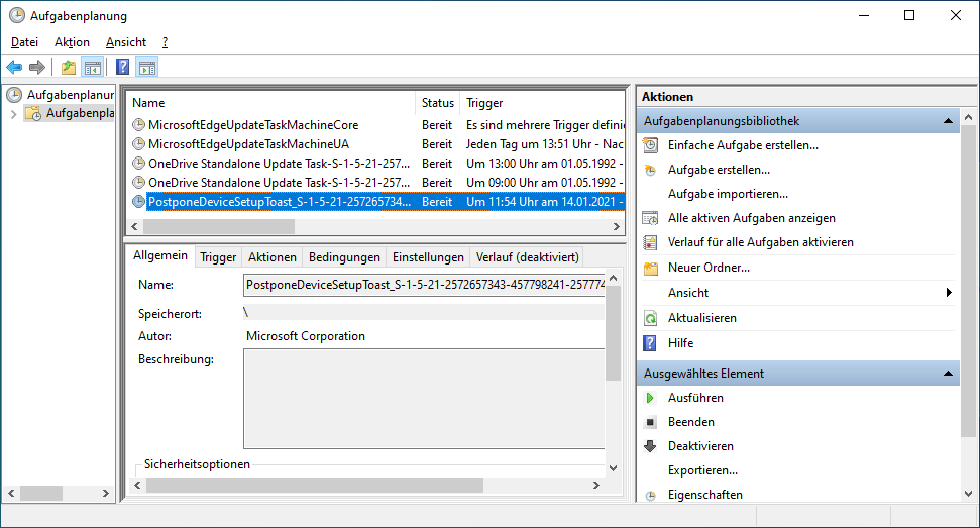Click the blue help toolbar icon
980x528 pixels.
tap(123, 67)
